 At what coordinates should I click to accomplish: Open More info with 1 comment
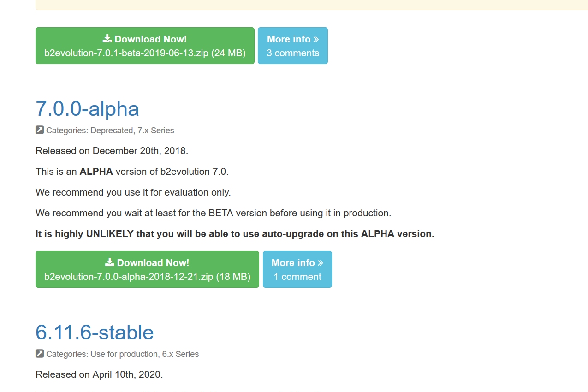[297, 269]
